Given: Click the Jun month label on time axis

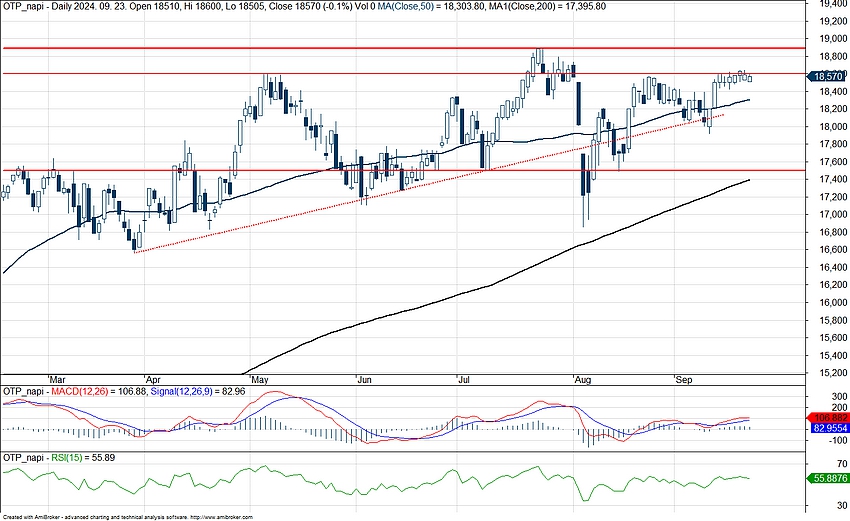Looking at the screenshot, I should [x=365, y=380].
